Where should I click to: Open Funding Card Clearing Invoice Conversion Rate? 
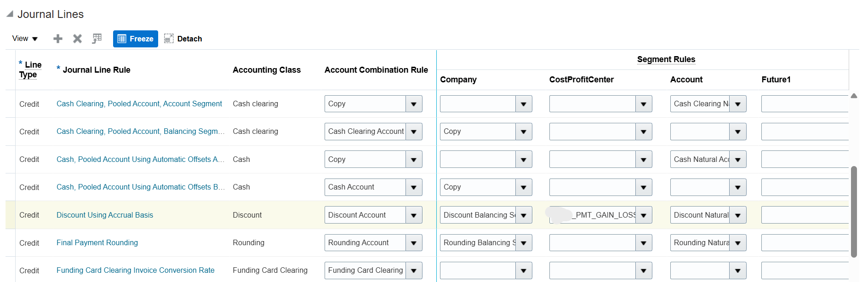(136, 270)
